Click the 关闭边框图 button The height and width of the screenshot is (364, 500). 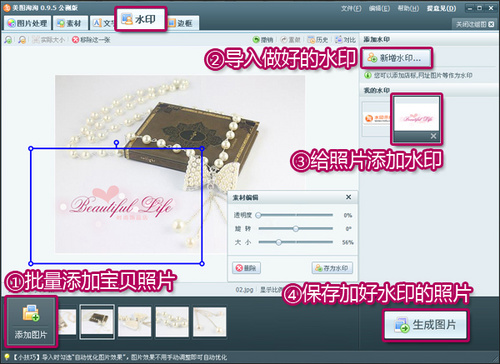pos(474,24)
